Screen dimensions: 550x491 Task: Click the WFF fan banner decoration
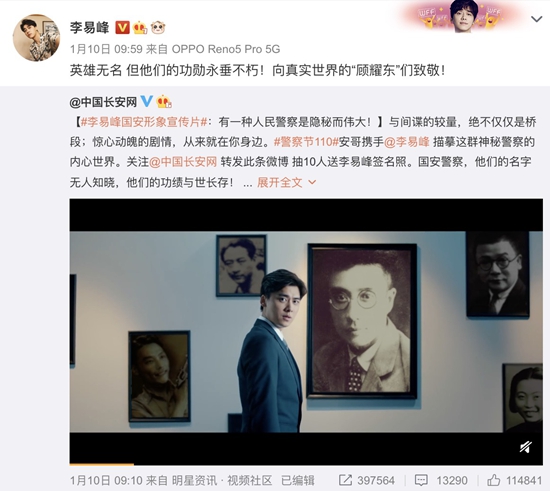pos(461,17)
